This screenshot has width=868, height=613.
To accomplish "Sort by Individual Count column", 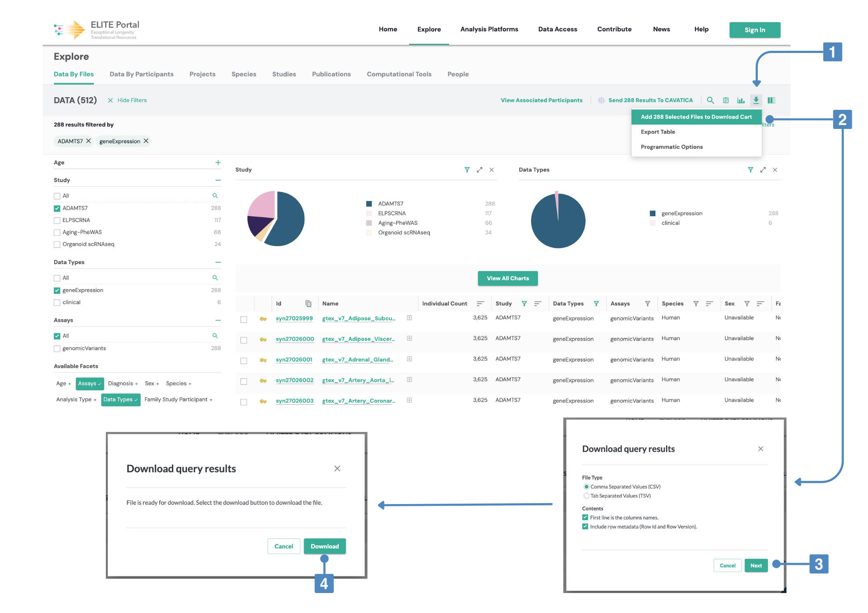I will click(x=480, y=303).
